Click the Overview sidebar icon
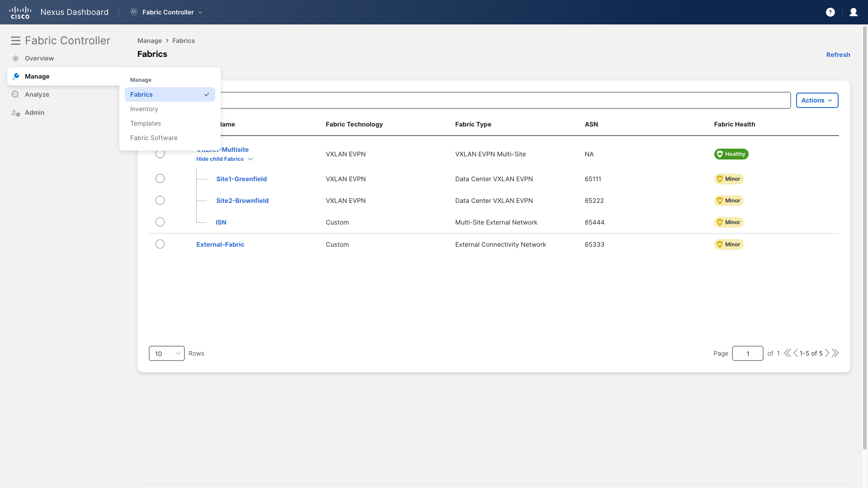This screenshot has width=868, height=488. point(16,58)
